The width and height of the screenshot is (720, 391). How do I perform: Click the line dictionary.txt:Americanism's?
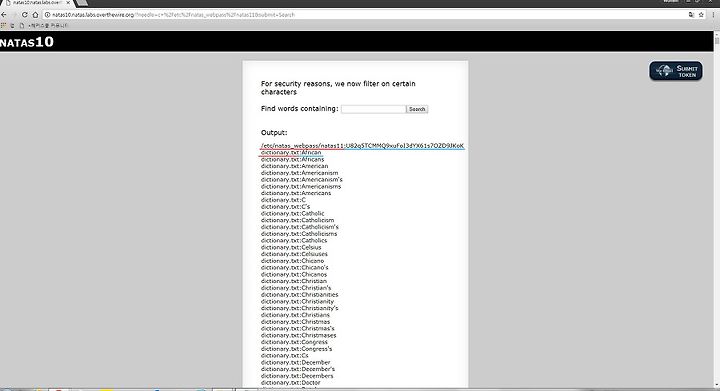click(x=302, y=179)
